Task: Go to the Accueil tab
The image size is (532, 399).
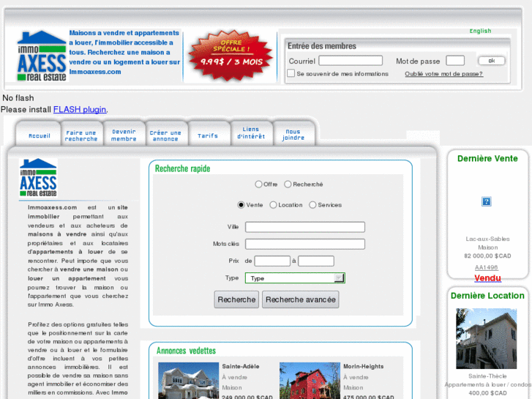Action: 40,135
